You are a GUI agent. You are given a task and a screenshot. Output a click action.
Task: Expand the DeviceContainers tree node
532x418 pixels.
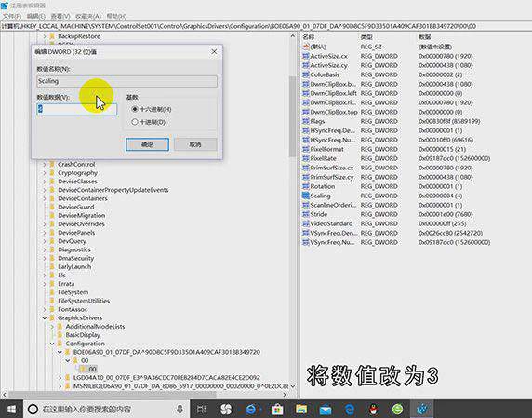click(45, 198)
